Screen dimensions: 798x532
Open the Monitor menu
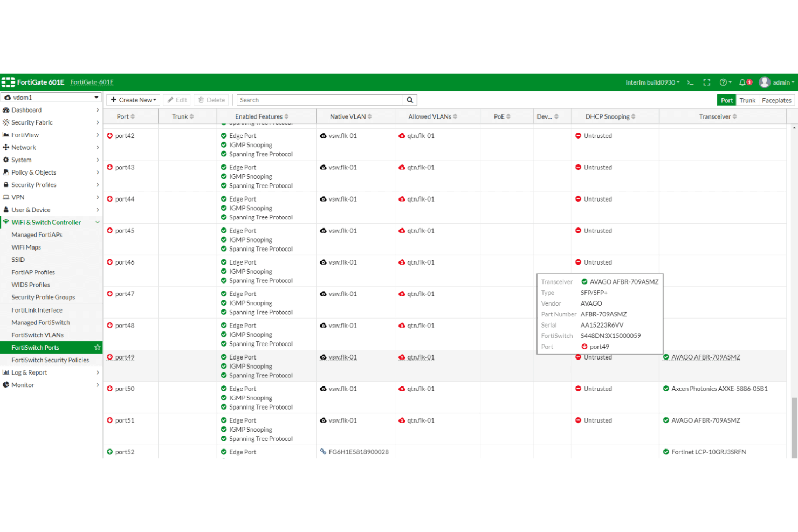(51, 385)
